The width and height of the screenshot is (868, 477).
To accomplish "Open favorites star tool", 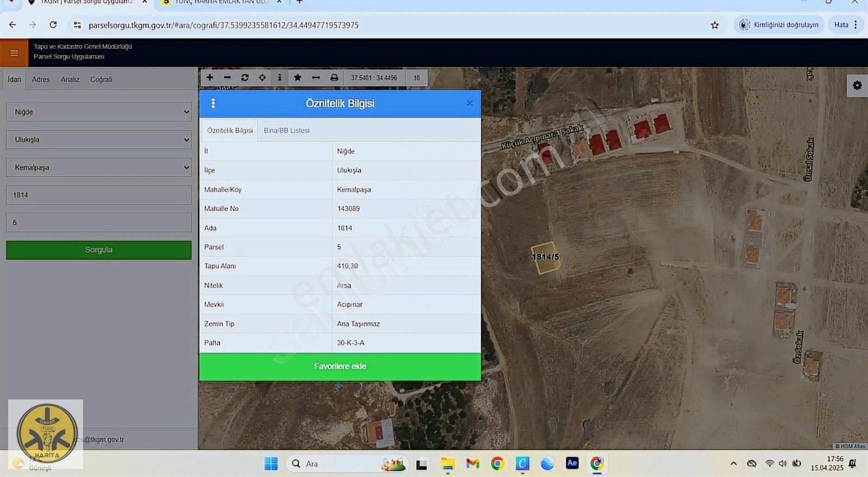I will click(x=297, y=78).
